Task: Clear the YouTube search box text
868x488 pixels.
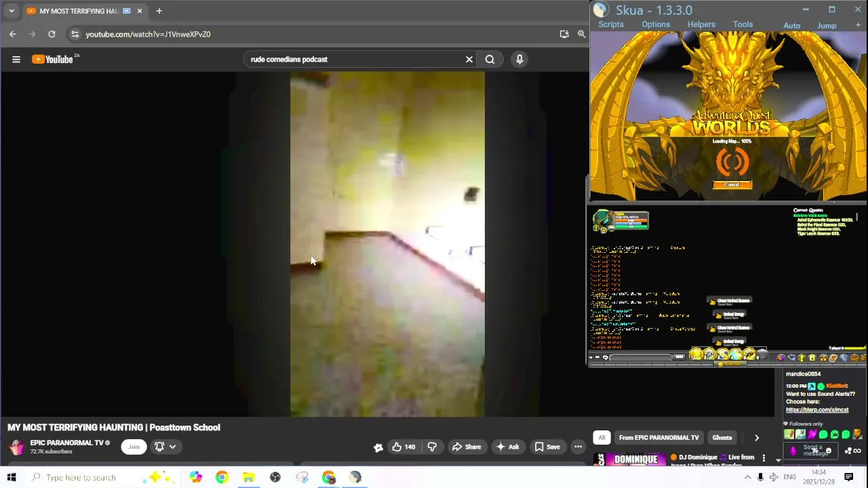Action: 469,60
